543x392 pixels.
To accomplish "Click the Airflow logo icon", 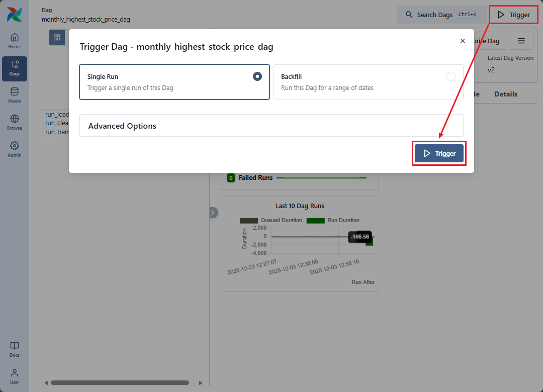I will click(14, 14).
